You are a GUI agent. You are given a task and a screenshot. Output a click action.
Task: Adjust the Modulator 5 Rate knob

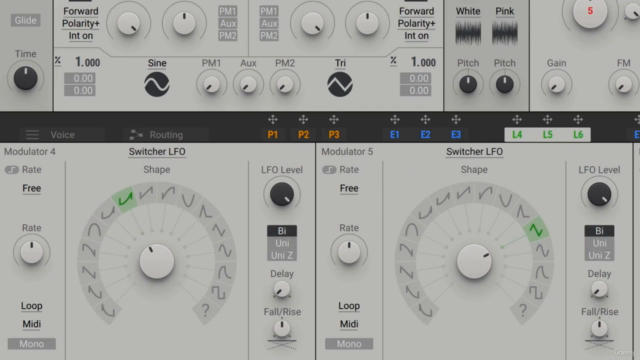coord(349,252)
